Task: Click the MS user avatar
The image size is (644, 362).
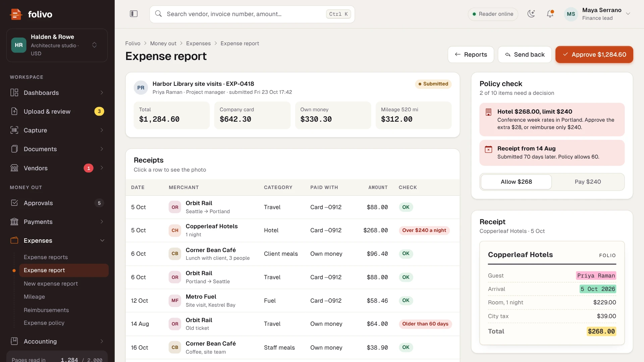Action: tap(571, 14)
